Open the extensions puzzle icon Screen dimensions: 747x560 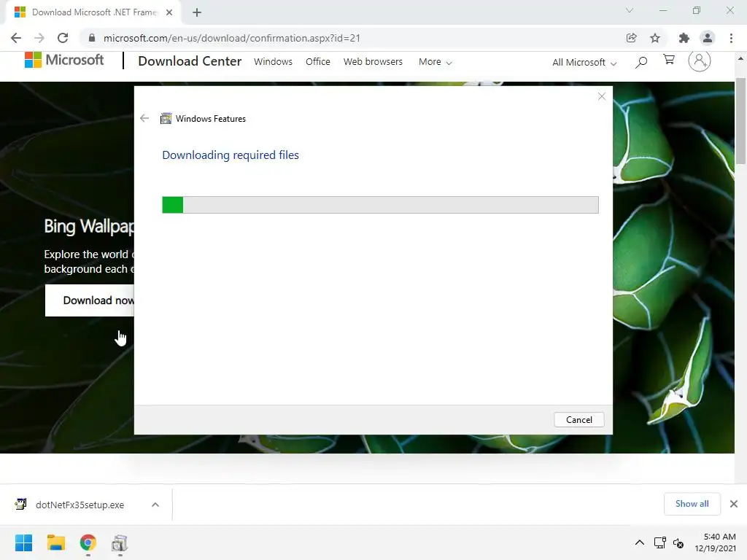[x=684, y=38]
